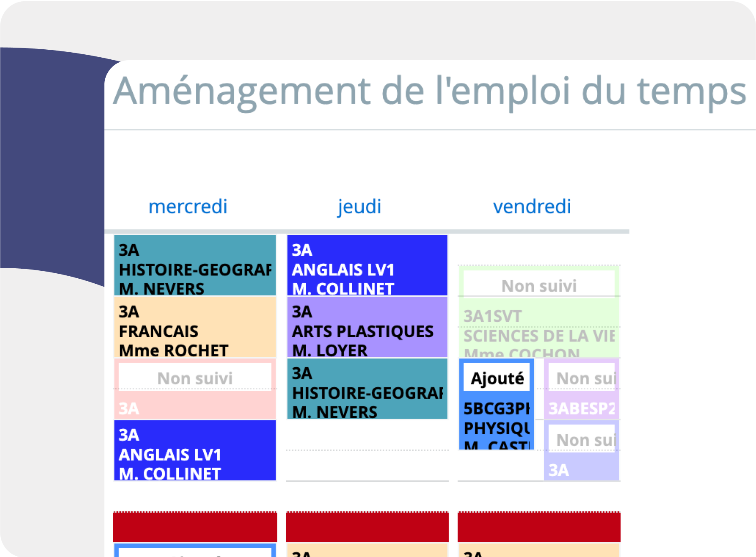Click the red lunch break bar on Wednesday
The height and width of the screenshot is (557, 756).
[x=195, y=526]
